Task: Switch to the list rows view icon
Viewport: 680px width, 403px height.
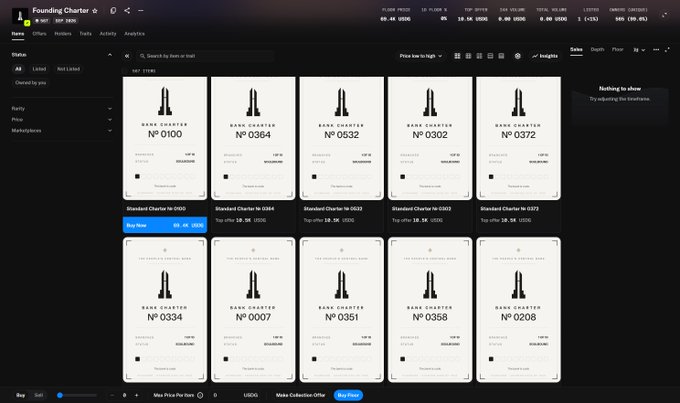Action: 490,56
